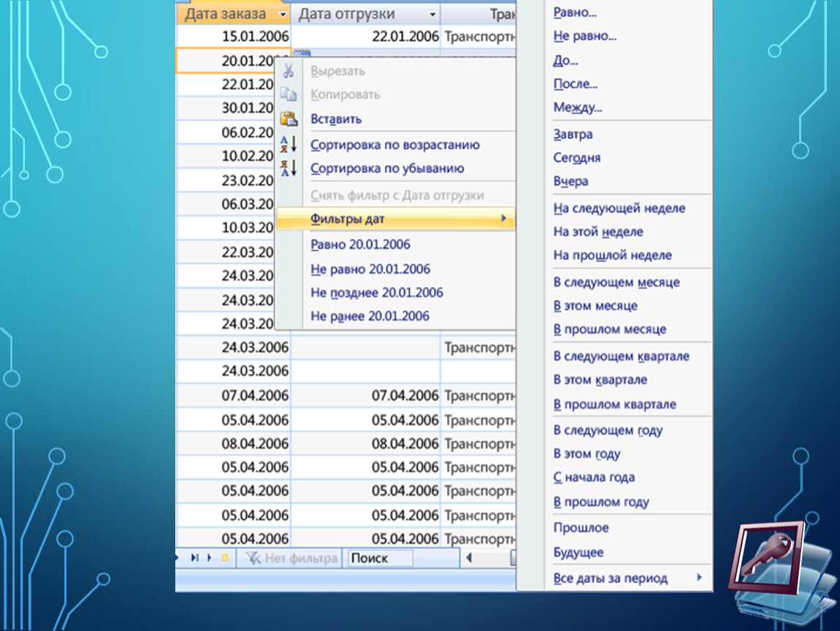Select На прошлой неделе
Viewport: 840px width, 631px height.
tap(612, 255)
